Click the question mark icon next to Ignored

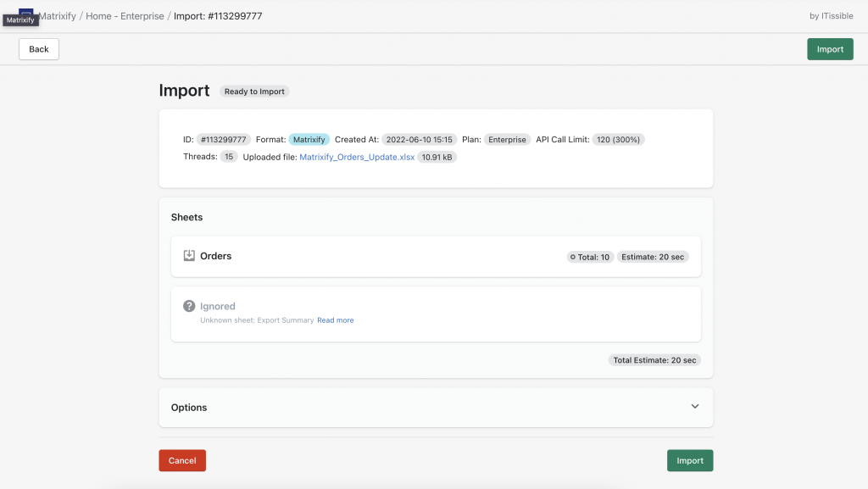click(188, 305)
